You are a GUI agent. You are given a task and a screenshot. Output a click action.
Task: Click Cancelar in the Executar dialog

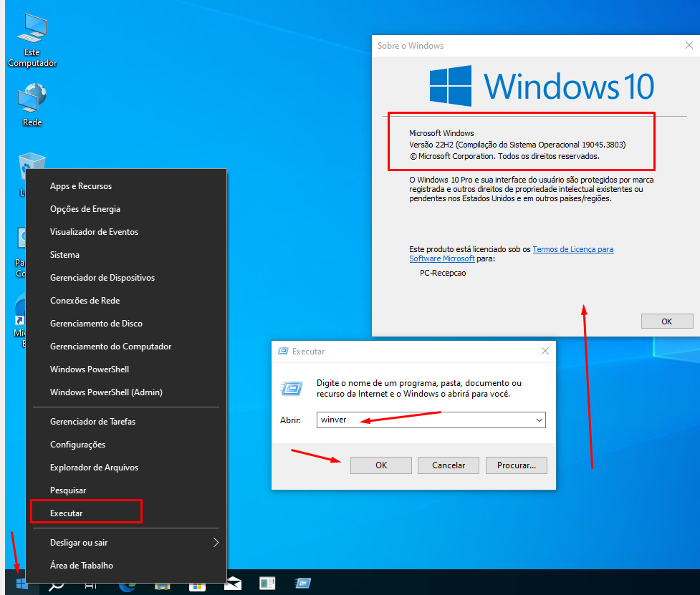click(449, 465)
